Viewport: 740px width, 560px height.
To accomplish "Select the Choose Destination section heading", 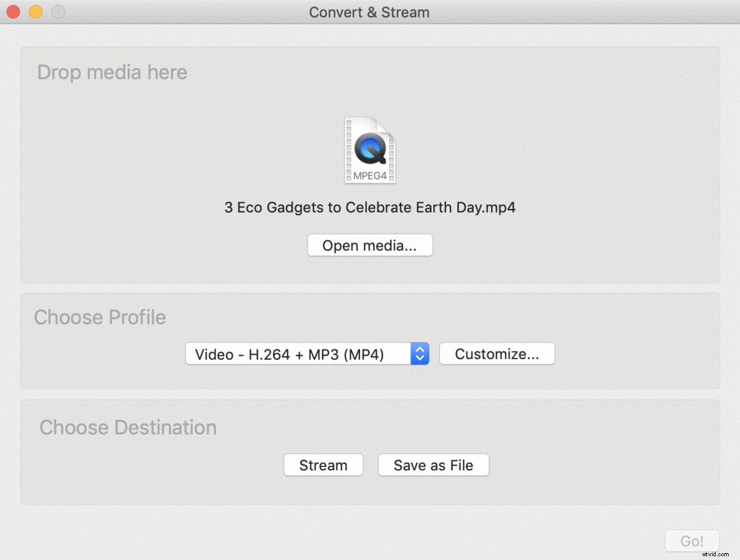I will coord(127,428).
